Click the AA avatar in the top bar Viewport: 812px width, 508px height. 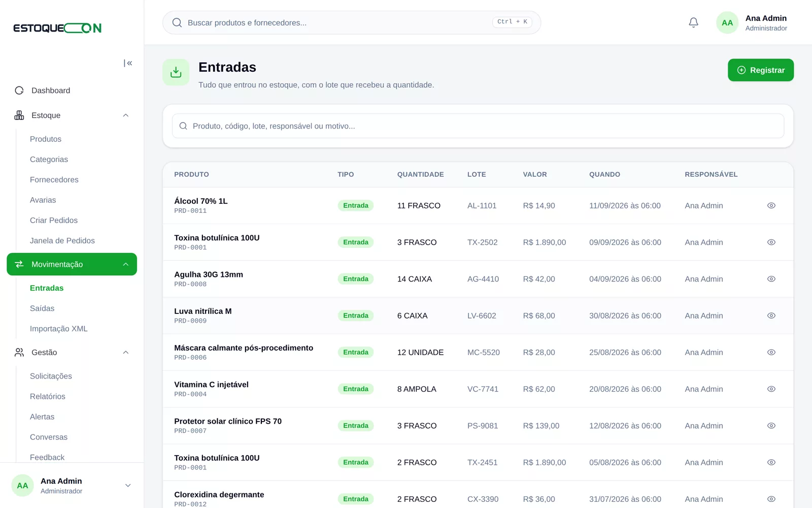coord(727,23)
